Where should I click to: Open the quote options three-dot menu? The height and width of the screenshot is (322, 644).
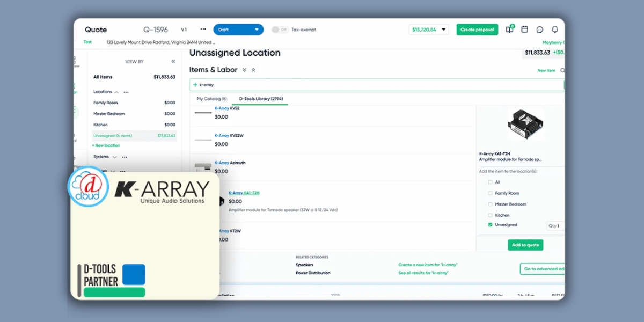tap(203, 30)
